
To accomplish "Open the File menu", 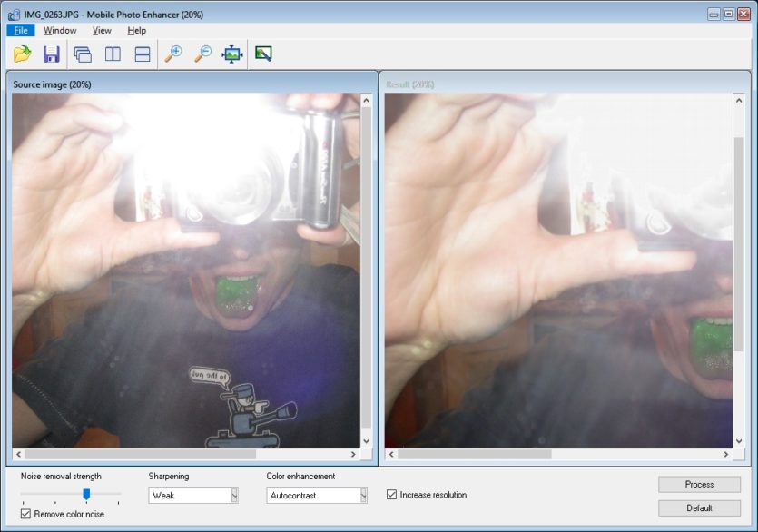I will click(21, 31).
